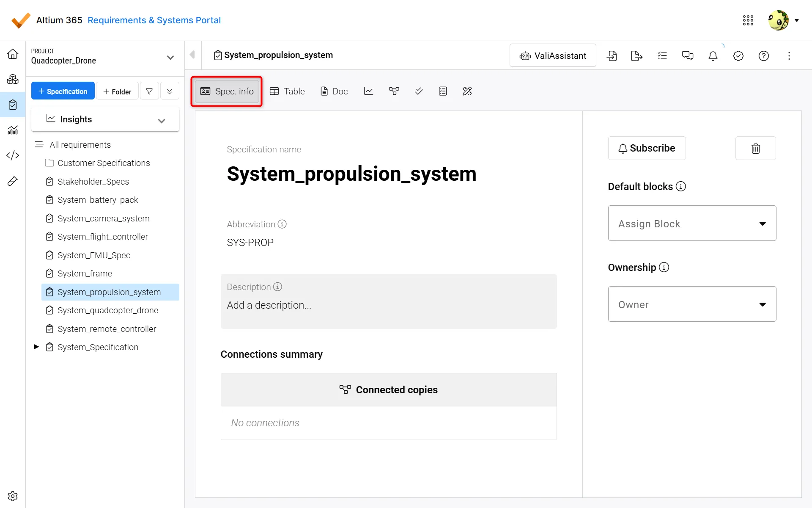
Task: Open the comments chat bubbles icon
Action: [687, 55]
